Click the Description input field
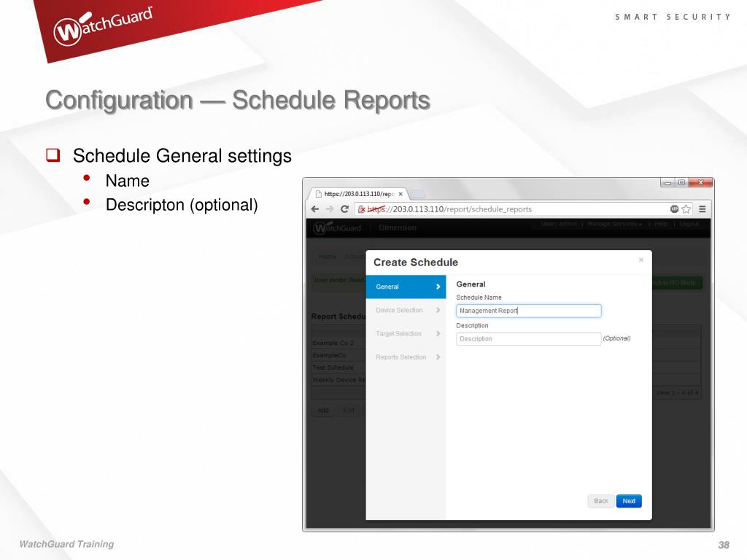 tap(528, 338)
